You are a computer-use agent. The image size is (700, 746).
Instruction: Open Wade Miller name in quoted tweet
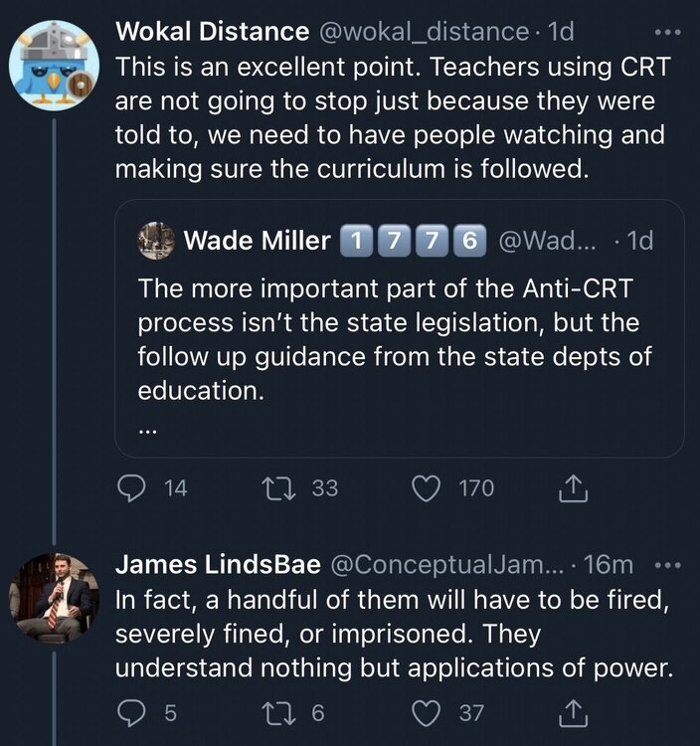tap(258, 240)
